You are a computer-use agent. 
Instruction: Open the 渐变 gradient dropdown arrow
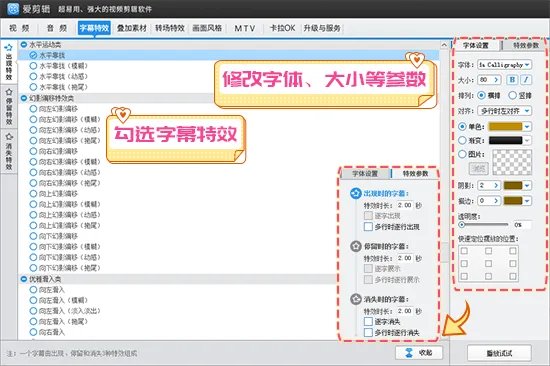(527, 140)
